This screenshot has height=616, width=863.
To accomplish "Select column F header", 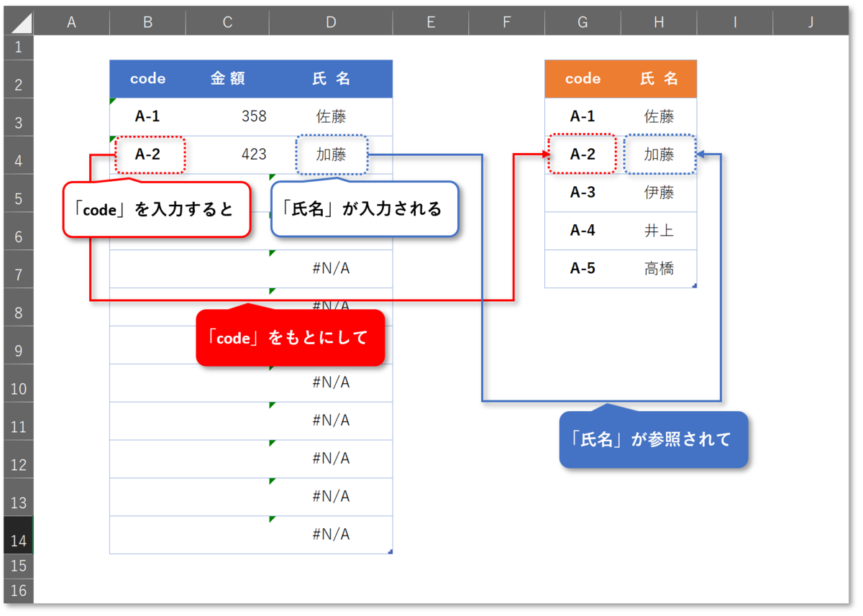I will pos(507,22).
